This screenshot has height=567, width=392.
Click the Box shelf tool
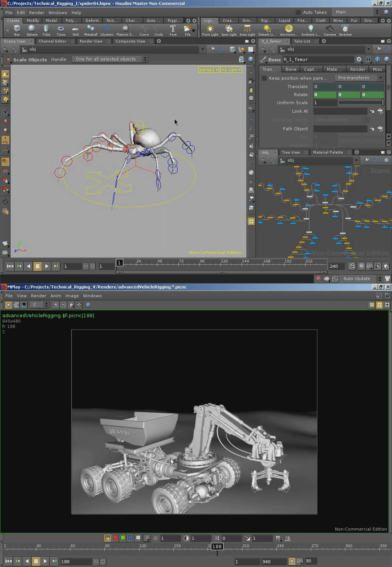point(17,30)
